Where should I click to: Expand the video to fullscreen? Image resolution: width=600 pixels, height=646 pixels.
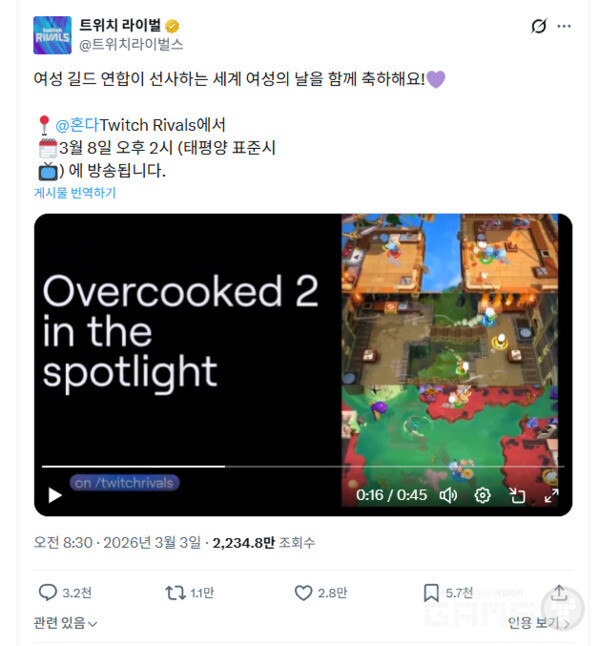click(551, 495)
